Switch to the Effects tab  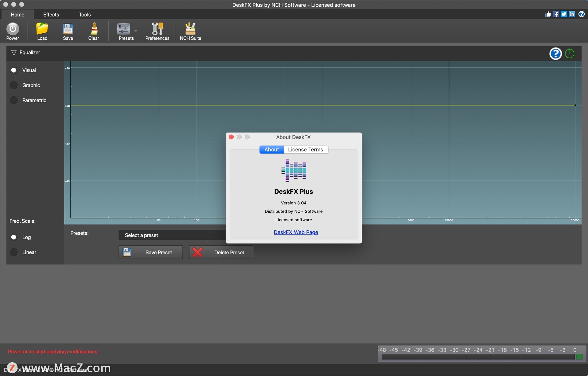pos(51,14)
